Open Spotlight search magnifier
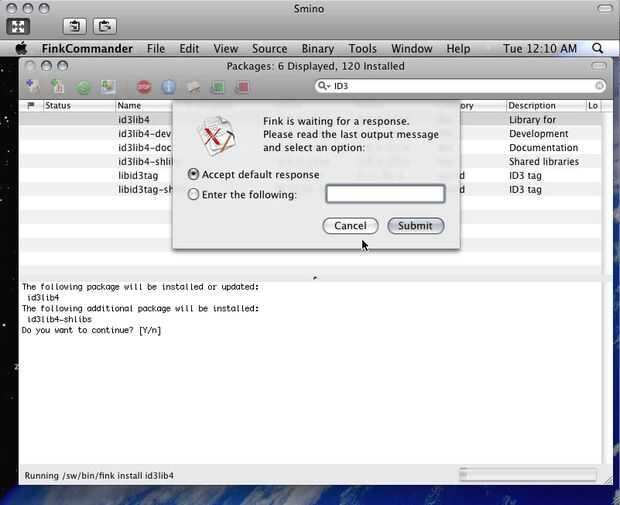The width and height of the screenshot is (620, 505). [x=597, y=48]
